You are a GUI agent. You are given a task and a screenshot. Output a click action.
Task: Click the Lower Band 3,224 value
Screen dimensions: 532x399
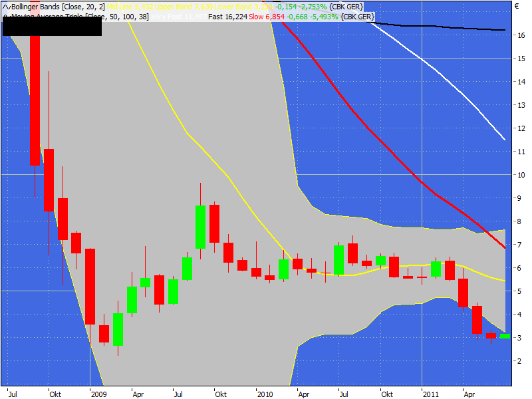point(243,7)
